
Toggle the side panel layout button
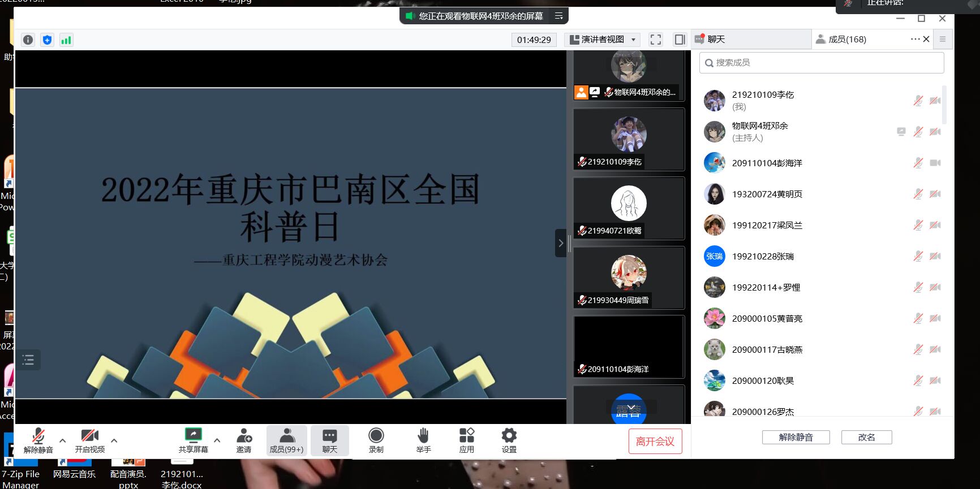(680, 40)
